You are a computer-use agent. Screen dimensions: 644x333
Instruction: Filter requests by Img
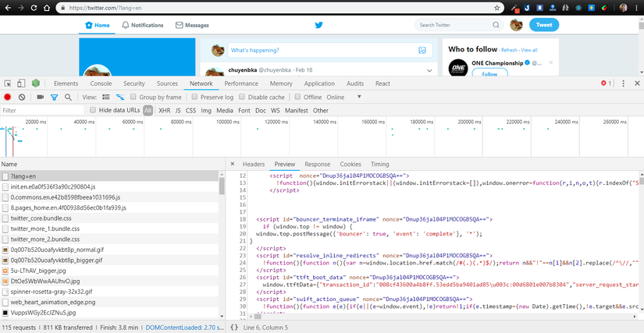(206, 110)
